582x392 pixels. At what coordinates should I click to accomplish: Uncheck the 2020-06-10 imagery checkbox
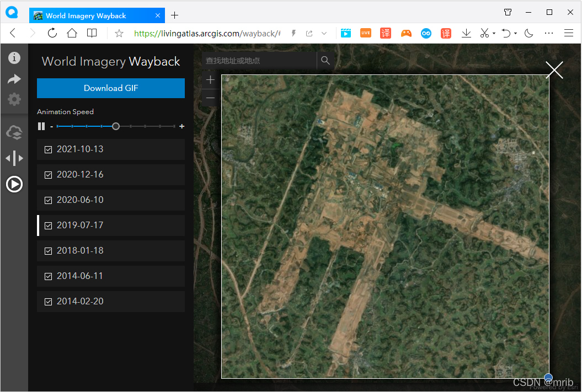[48, 200]
